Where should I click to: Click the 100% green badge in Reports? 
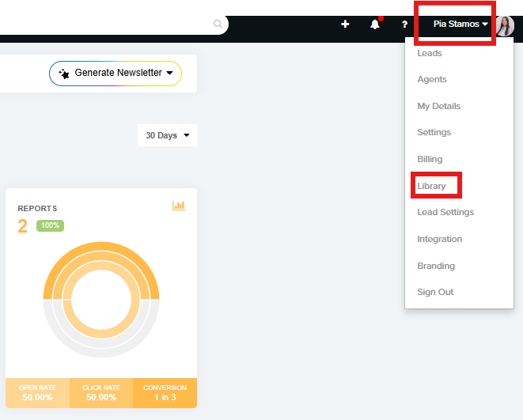tap(50, 225)
